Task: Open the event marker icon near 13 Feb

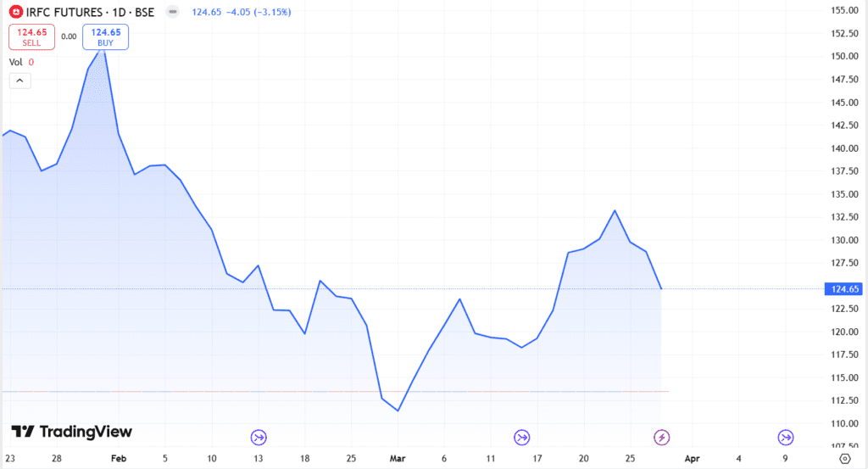Action: coord(259,438)
